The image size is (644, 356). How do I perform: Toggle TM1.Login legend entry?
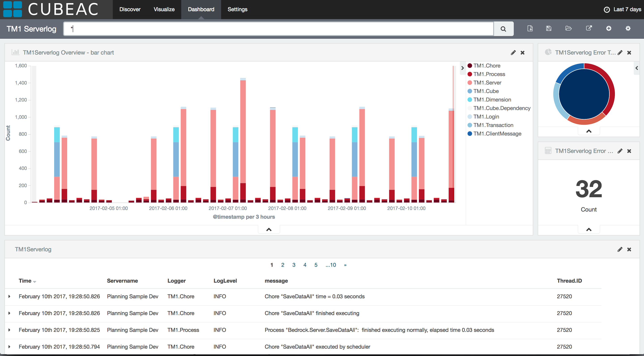click(483, 117)
